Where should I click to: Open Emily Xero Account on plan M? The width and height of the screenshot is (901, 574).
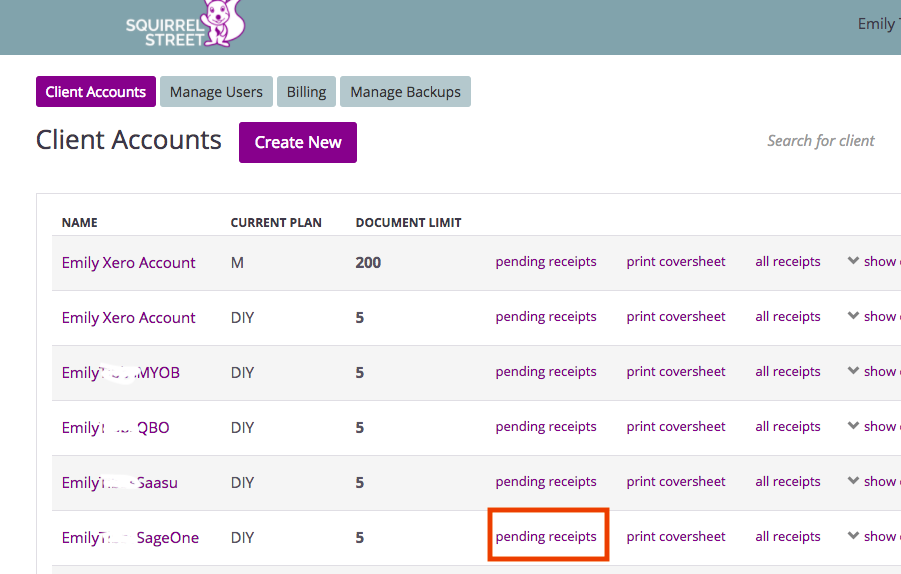(x=129, y=263)
